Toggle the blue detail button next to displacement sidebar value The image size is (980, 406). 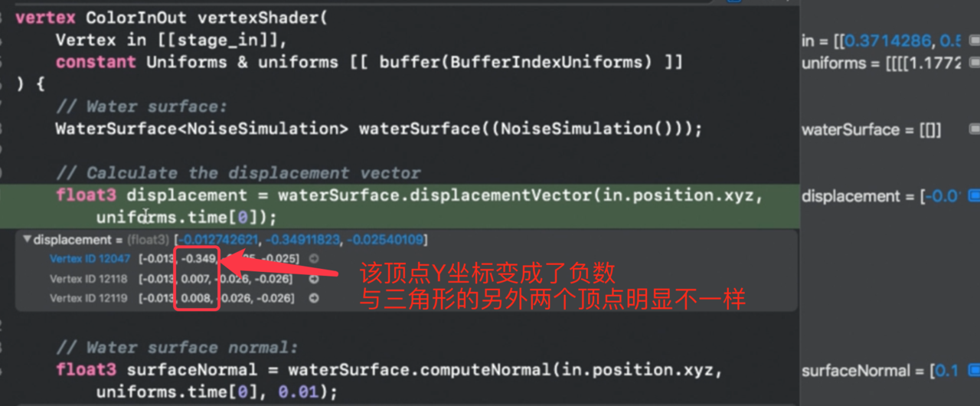coord(974,195)
